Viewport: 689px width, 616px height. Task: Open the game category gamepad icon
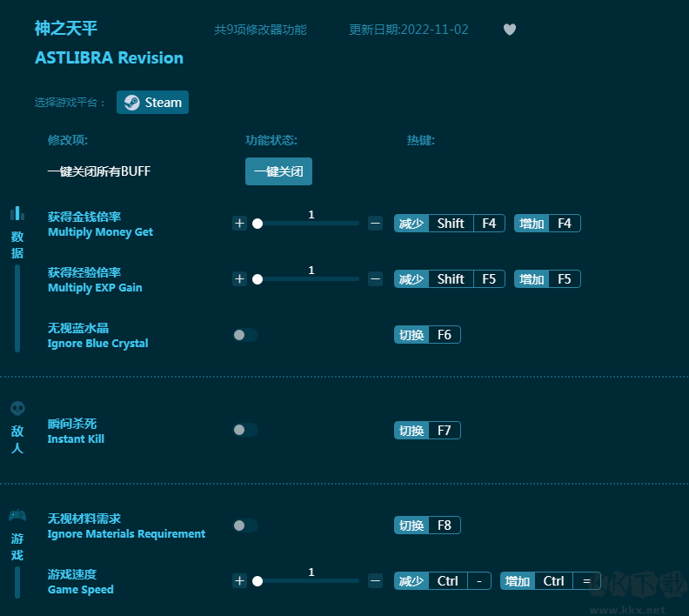(17, 516)
